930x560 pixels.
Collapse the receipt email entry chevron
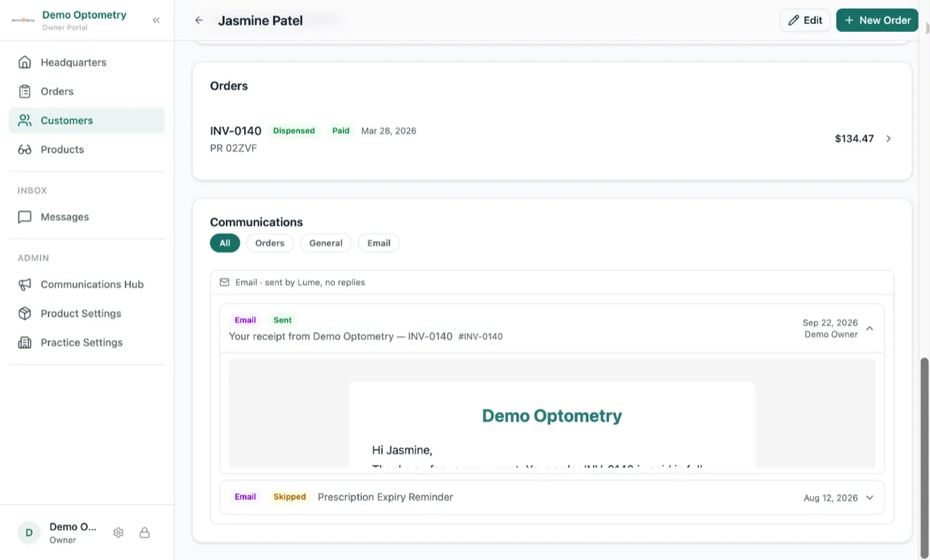(870, 328)
